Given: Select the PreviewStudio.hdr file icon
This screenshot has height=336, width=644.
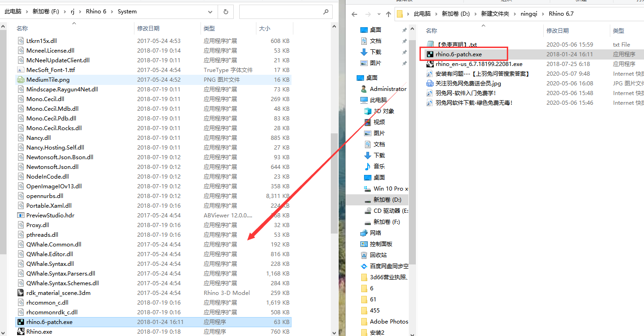Looking at the screenshot, I should tap(21, 216).
